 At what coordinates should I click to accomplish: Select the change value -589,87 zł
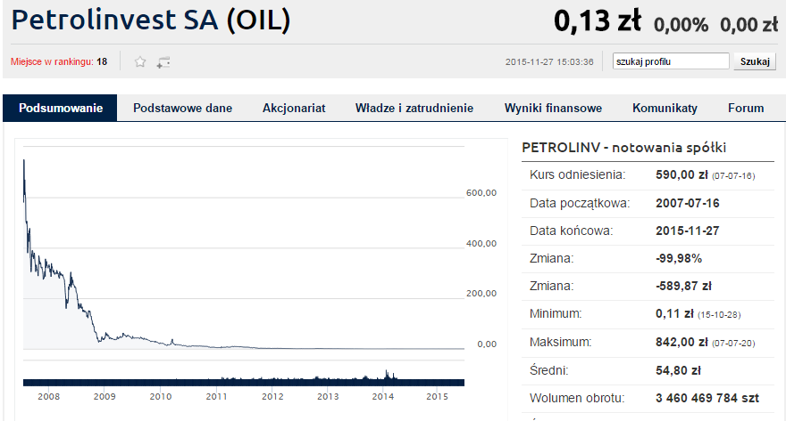click(x=684, y=286)
